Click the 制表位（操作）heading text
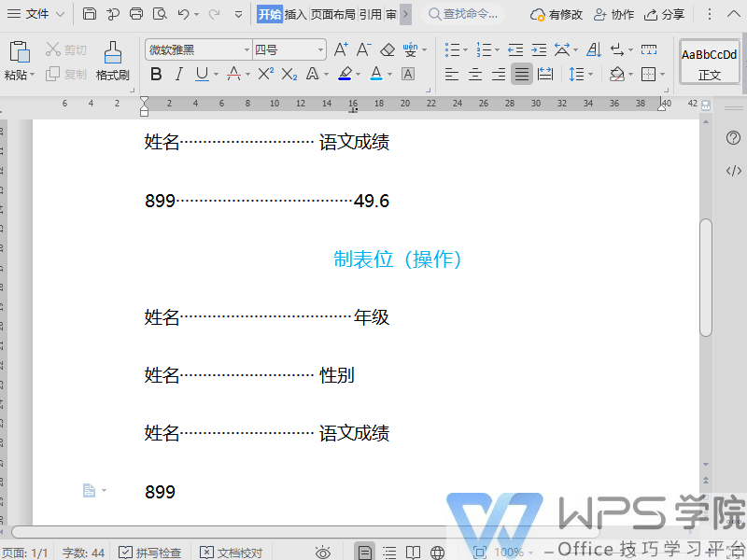The image size is (747, 560). 397,259
